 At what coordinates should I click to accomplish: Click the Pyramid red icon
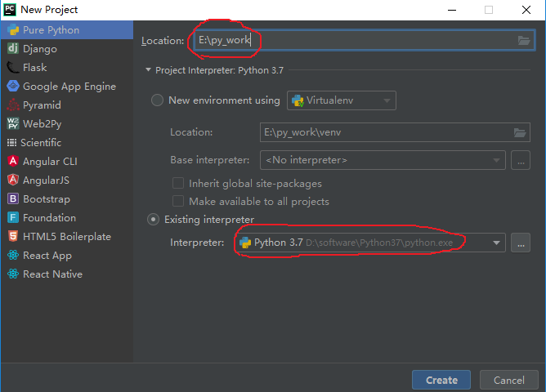[x=13, y=105]
